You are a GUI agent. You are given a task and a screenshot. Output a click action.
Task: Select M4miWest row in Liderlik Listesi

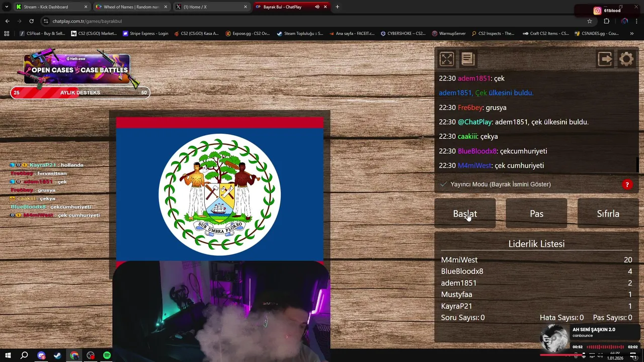click(536, 260)
